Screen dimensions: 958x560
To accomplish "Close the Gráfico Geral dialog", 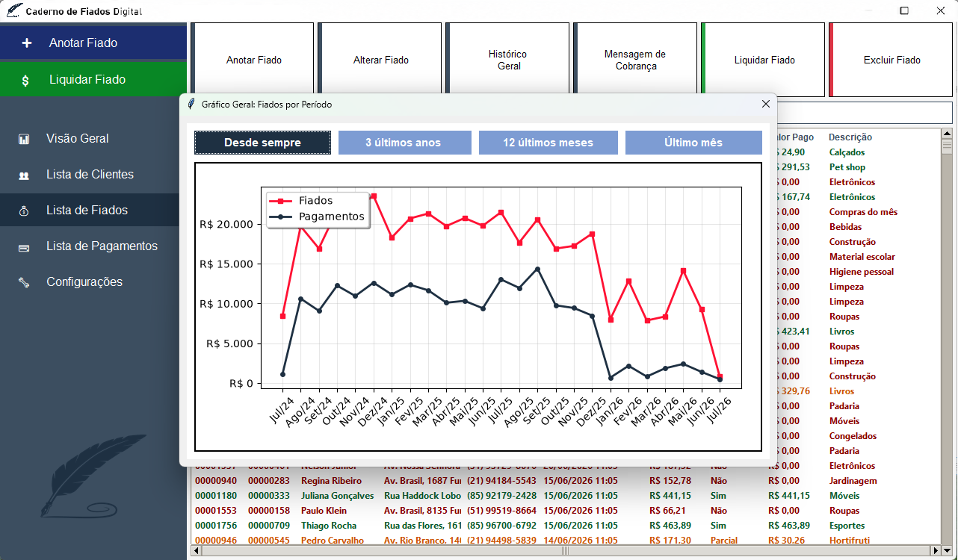I will click(765, 105).
